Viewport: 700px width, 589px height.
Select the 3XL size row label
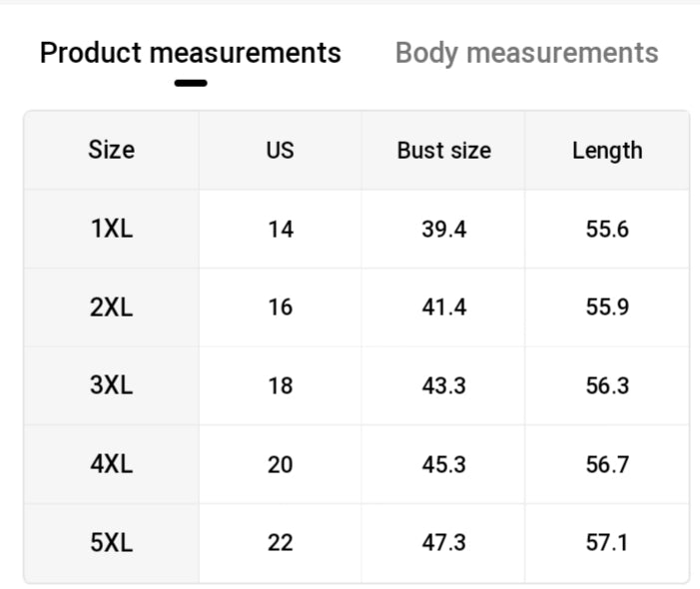111,385
